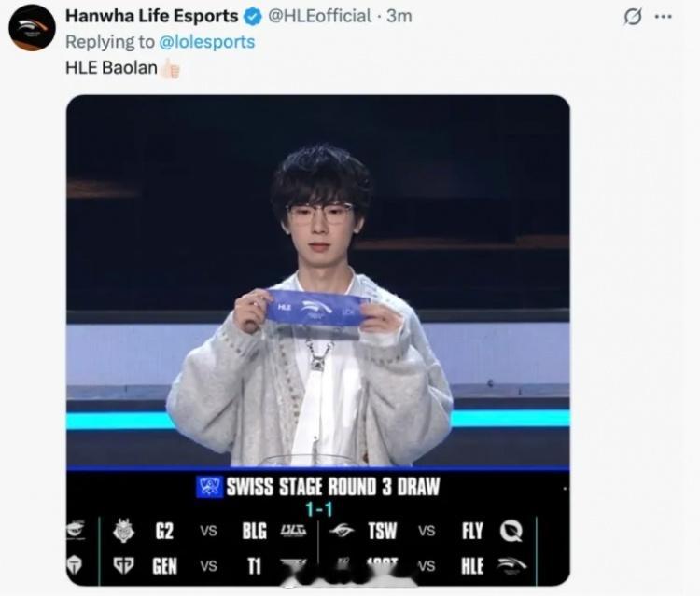
Task: Click the HLE Baolan tweet text
Action: (112, 68)
